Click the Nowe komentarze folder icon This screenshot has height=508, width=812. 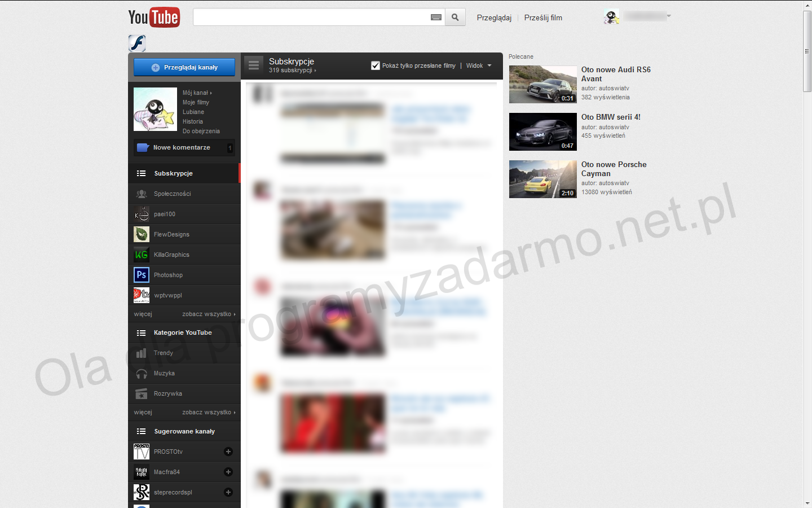click(x=143, y=147)
